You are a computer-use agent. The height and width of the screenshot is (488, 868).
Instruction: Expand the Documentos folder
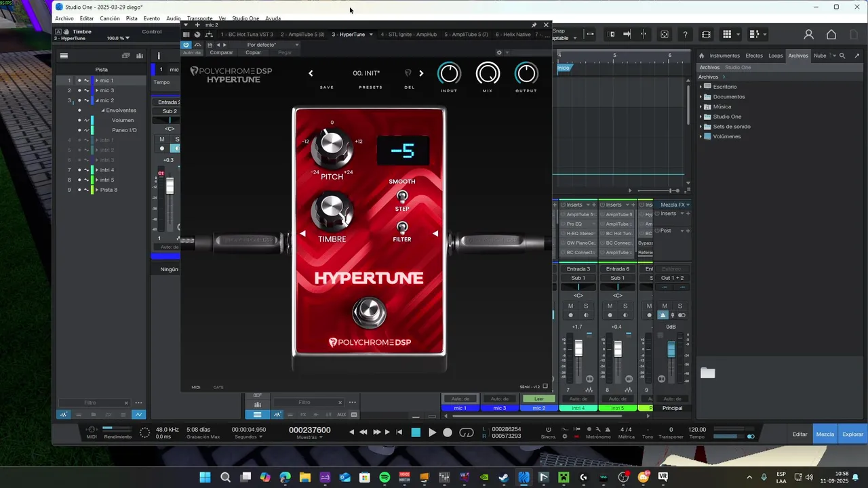point(701,97)
